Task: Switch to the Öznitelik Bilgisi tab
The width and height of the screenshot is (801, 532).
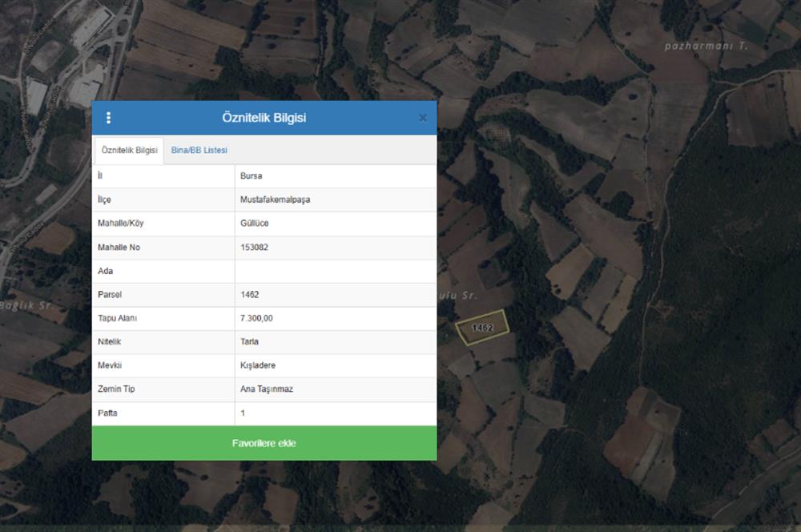Action: [x=129, y=151]
